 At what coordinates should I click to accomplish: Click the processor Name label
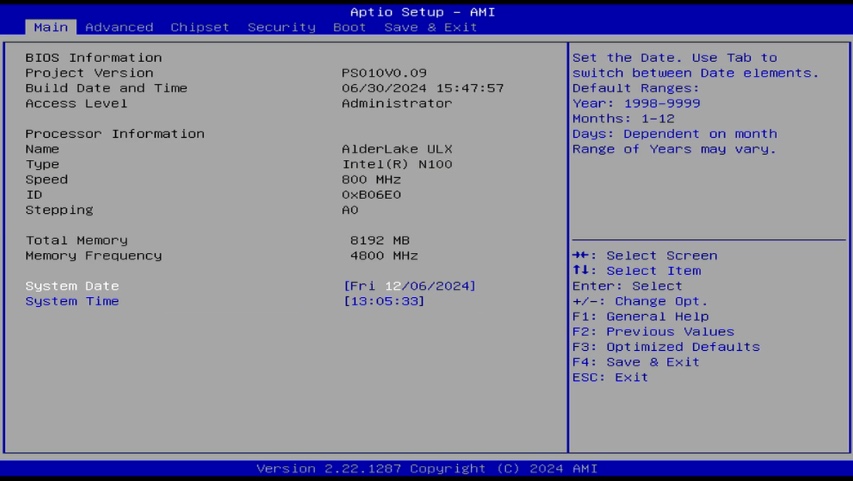tap(42, 149)
